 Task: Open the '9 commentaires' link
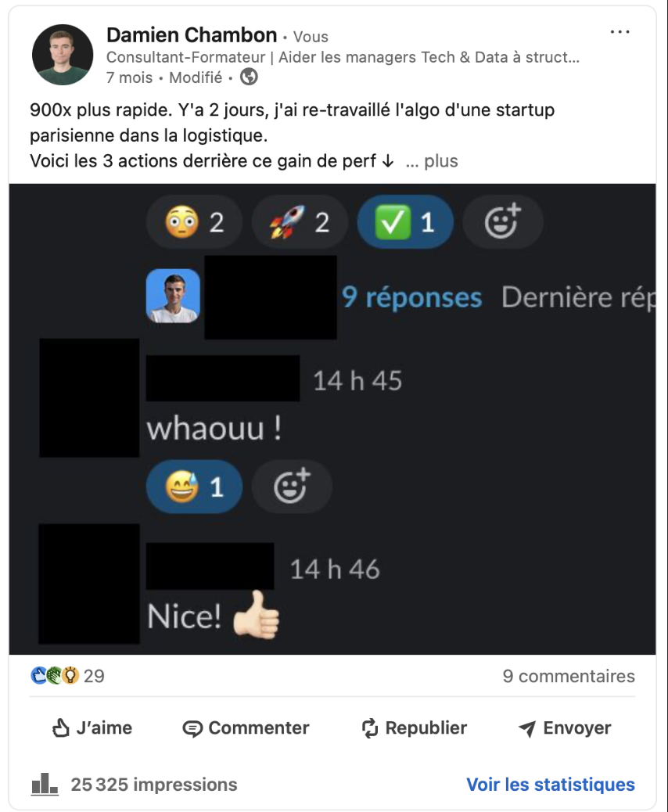point(569,676)
